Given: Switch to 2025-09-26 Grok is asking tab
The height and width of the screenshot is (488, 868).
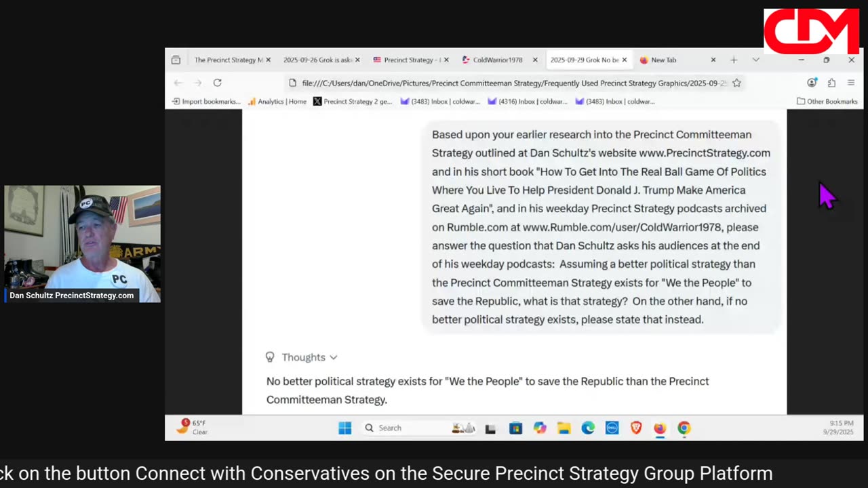Looking at the screenshot, I should (x=317, y=60).
